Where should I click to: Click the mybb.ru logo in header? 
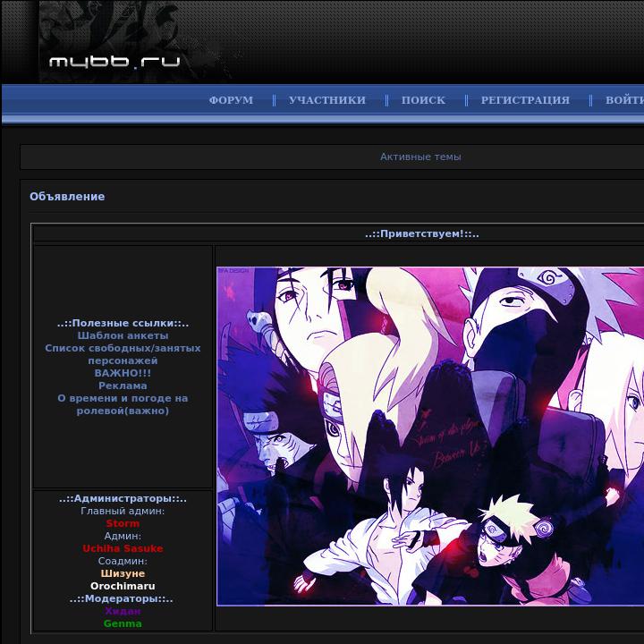pyautogui.click(x=114, y=62)
